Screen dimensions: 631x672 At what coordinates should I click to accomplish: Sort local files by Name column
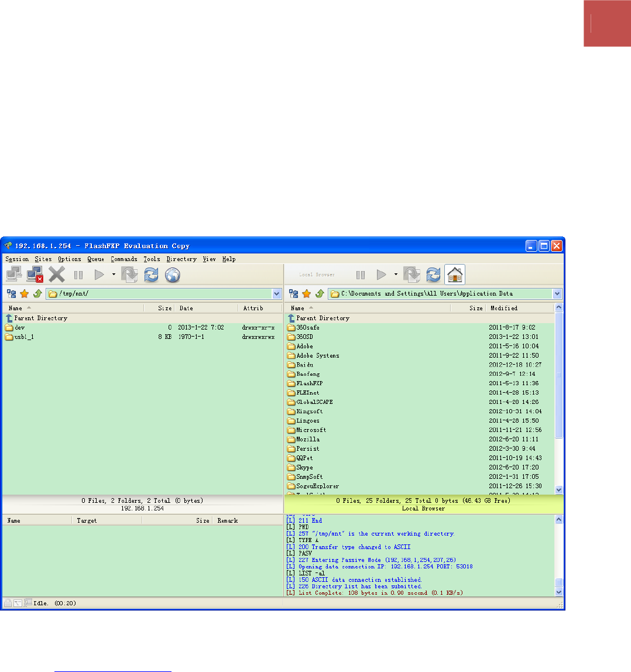click(x=368, y=308)
